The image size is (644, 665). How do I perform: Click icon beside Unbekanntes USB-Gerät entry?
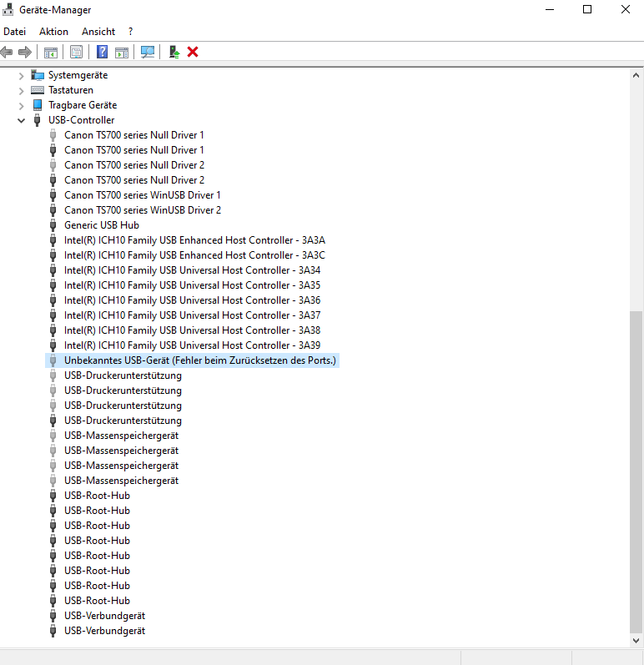pos(53,360)
